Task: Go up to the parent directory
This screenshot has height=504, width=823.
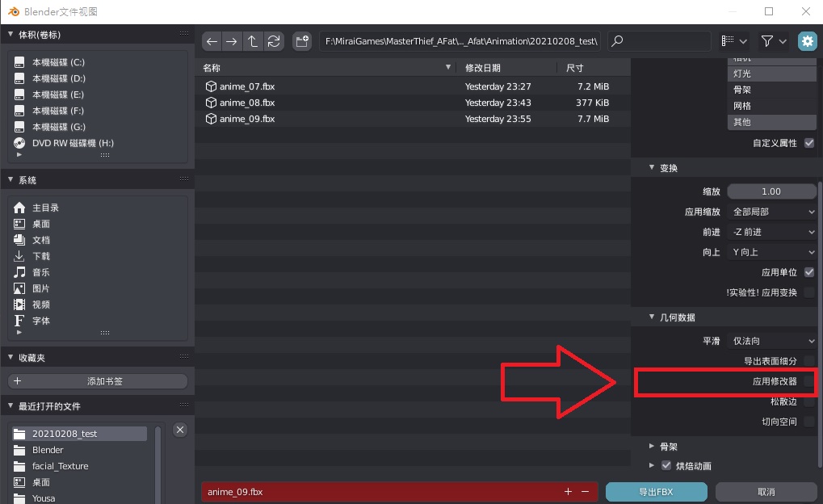Action: click(x=253, y=41)
